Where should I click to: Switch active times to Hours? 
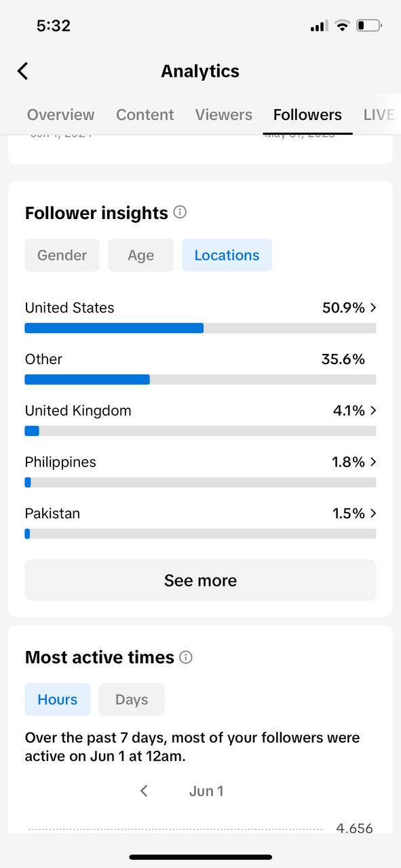coord(58,699)
